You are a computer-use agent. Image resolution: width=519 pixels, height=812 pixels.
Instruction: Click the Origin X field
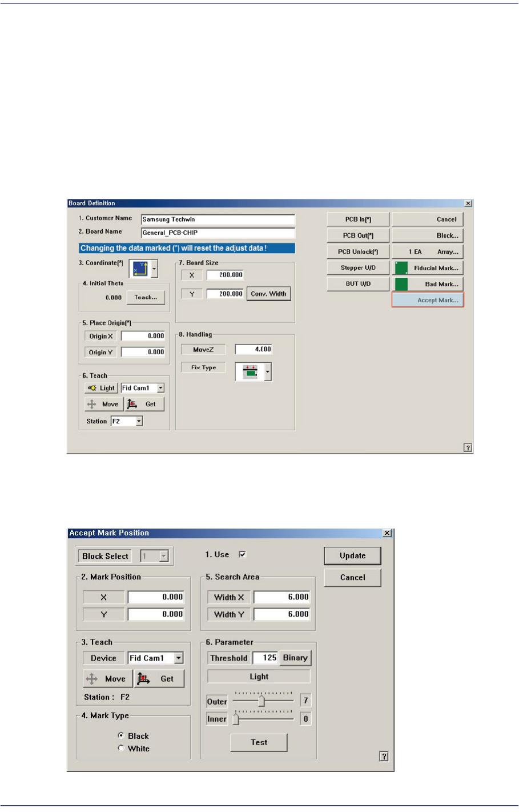143,336
